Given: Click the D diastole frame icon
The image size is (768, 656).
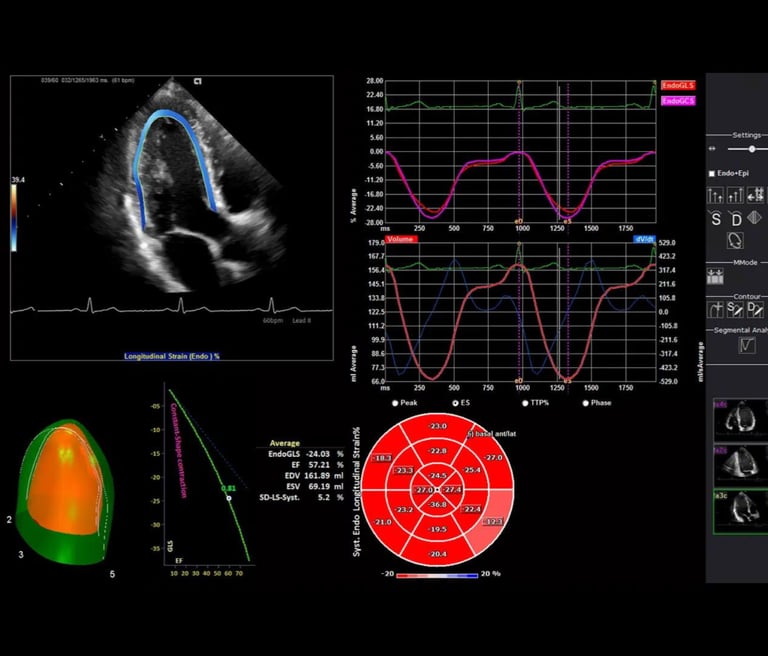Looking at the screenshot, I should 736,219.
